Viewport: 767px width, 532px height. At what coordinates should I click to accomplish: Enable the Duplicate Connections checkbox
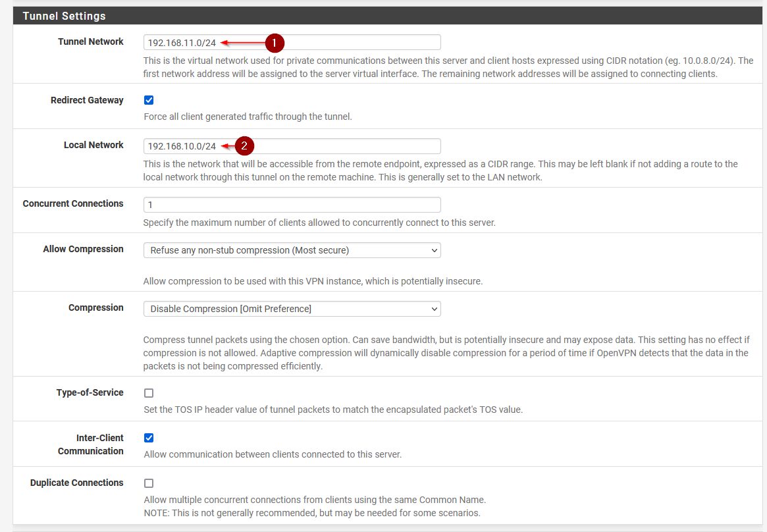149,483
